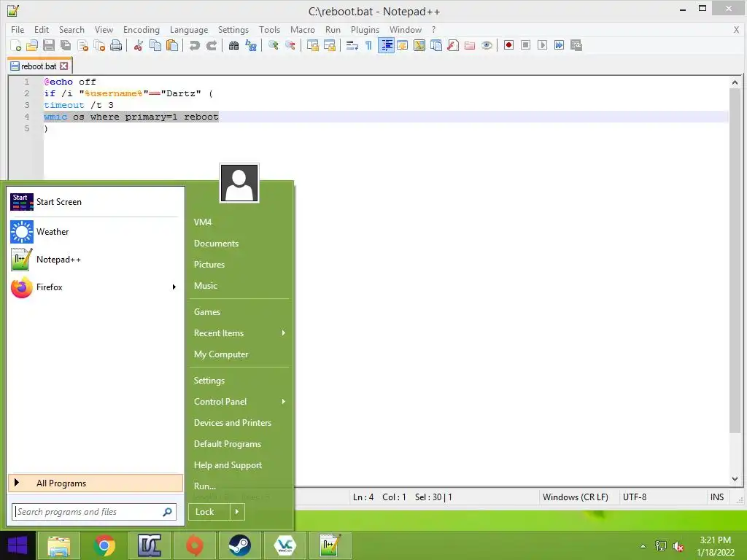Open Google Chrome from the taskbar
This screenshot has width=747, height=560.
(x=104, y=545)
